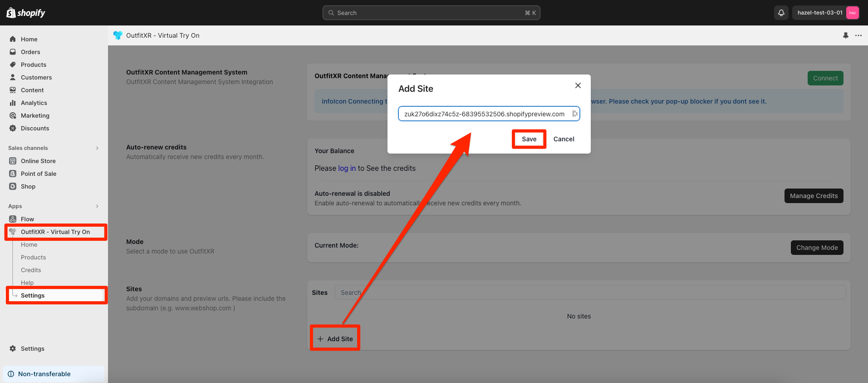Open OutfitXR Credits sub-item
The height and width of the screenshot is (383, 868).
coord(31,270)
